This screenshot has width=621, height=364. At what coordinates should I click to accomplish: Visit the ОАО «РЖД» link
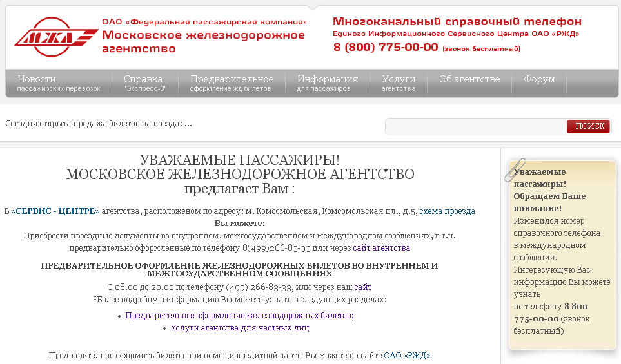tap(407, 356)
